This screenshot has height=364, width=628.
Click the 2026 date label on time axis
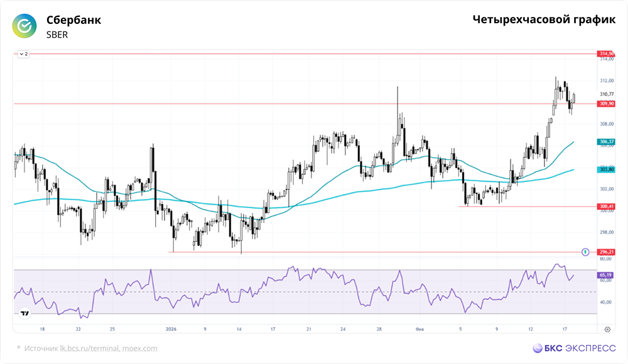coord(171,329)
